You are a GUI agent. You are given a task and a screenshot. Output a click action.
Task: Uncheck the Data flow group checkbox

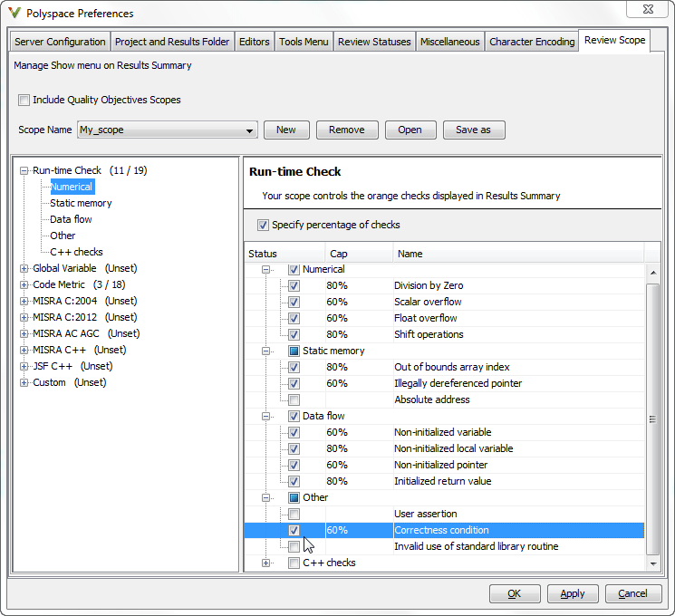click(294, 417)
